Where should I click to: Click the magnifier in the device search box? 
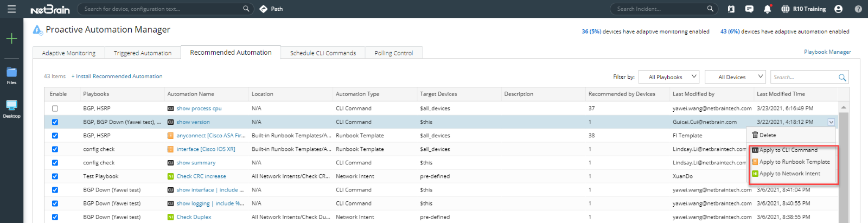pyautogui.click(x=246, y=9)
